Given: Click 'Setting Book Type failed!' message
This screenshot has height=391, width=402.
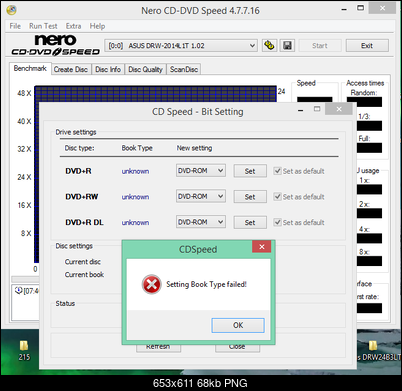Looking at the screenshot, I should coord(206,284).
